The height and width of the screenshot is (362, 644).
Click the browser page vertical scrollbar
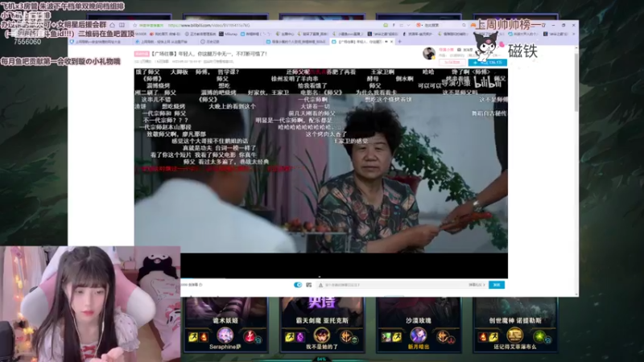tap(576, 82)
